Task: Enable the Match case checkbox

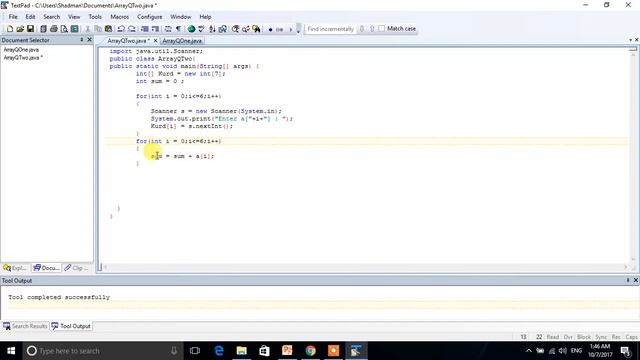Action: pos(382,29)
